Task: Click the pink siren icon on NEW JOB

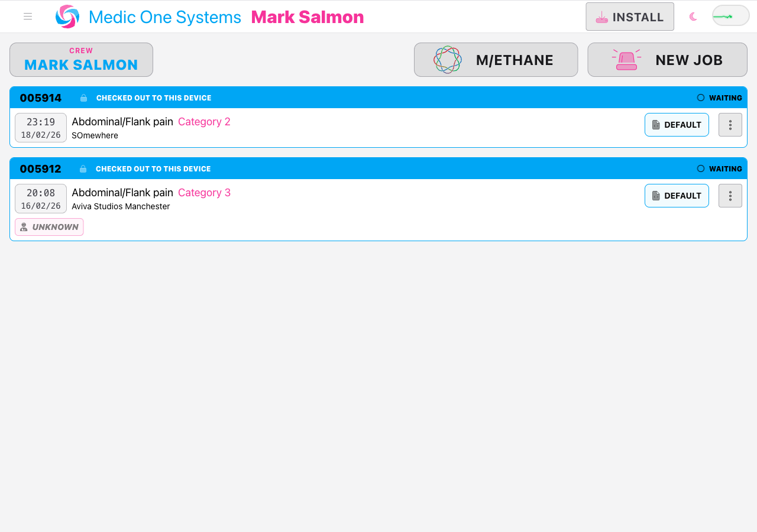Action: [x=626, y=59]
